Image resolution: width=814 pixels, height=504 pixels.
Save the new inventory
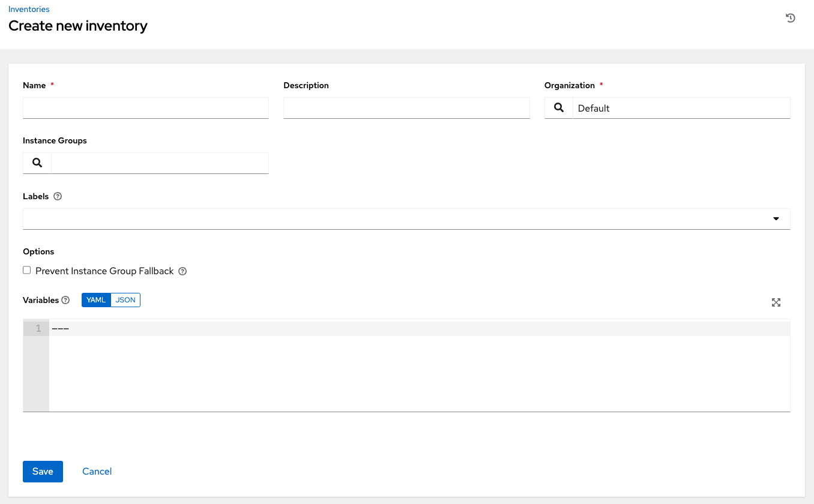(x=43, y=471)
